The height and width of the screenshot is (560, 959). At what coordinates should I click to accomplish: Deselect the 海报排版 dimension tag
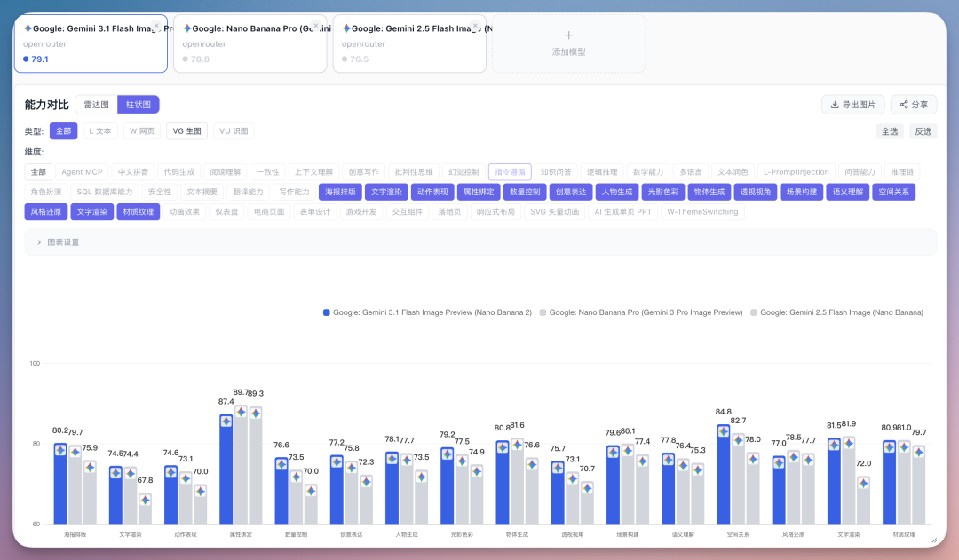(341, 192)
